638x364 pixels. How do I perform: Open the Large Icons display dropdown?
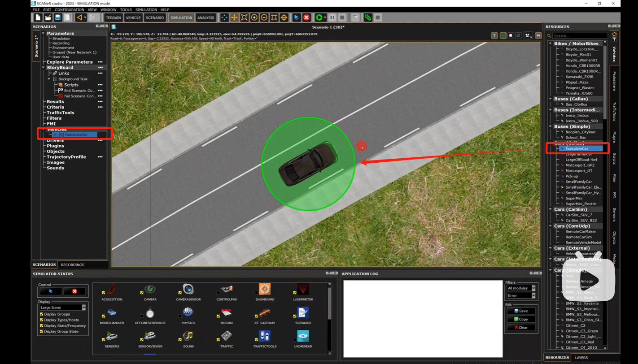63,308
